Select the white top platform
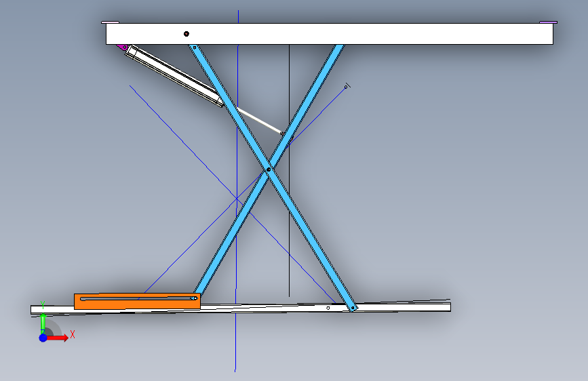The height and width of the screenshot is (381, 588). pos(329,34)
